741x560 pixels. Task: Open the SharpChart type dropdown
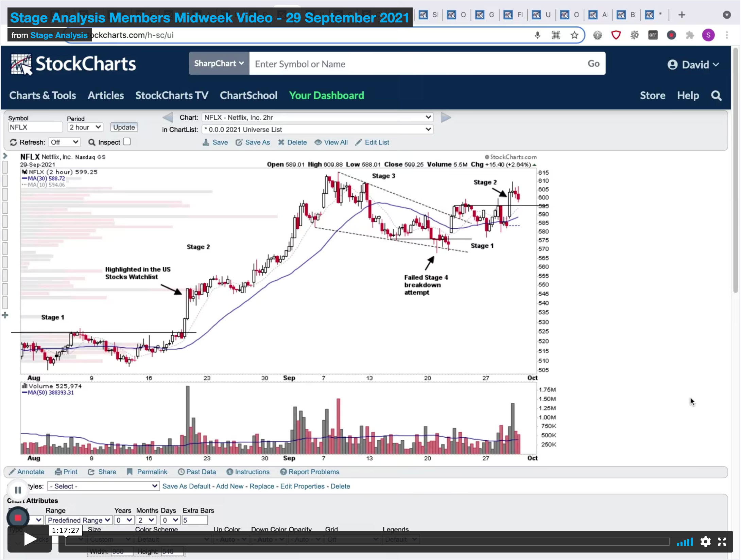219,64
